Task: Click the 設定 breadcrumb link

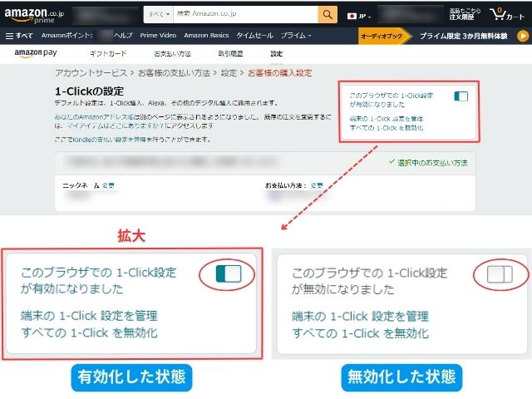Action: (x=229, y=73)
